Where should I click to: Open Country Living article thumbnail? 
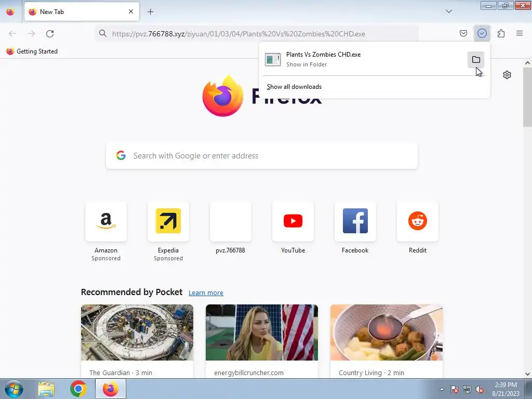[x=387, y=332]
